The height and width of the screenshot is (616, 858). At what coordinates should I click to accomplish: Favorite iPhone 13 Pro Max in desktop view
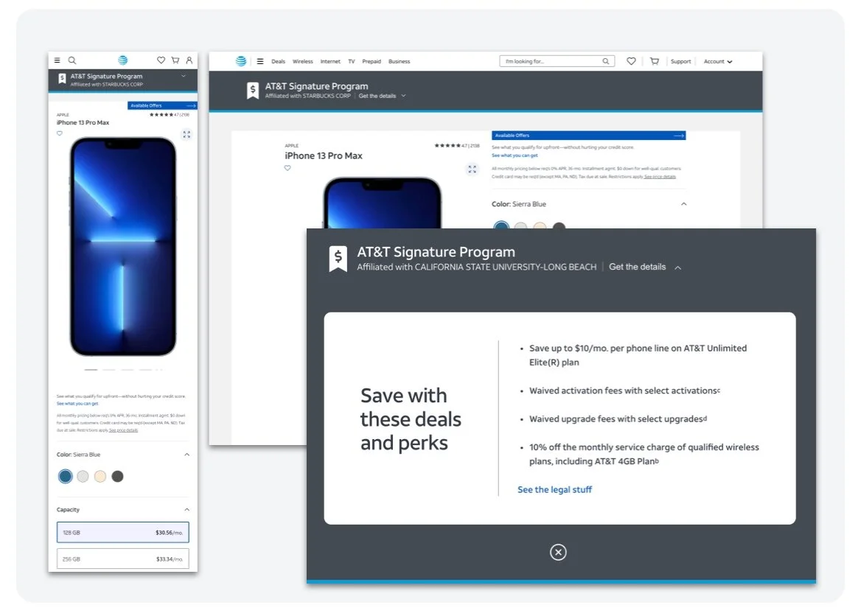(287, 168)
